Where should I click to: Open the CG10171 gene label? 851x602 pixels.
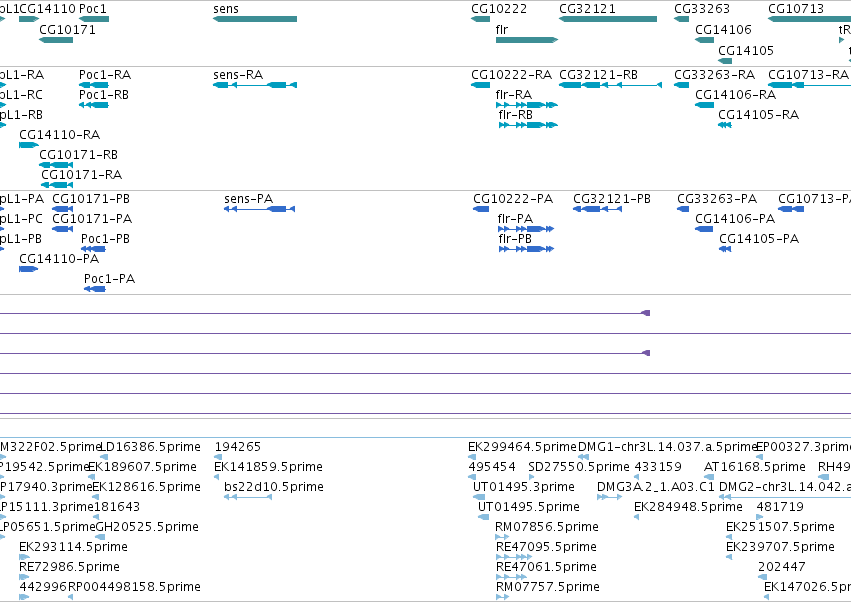[67, 29]
